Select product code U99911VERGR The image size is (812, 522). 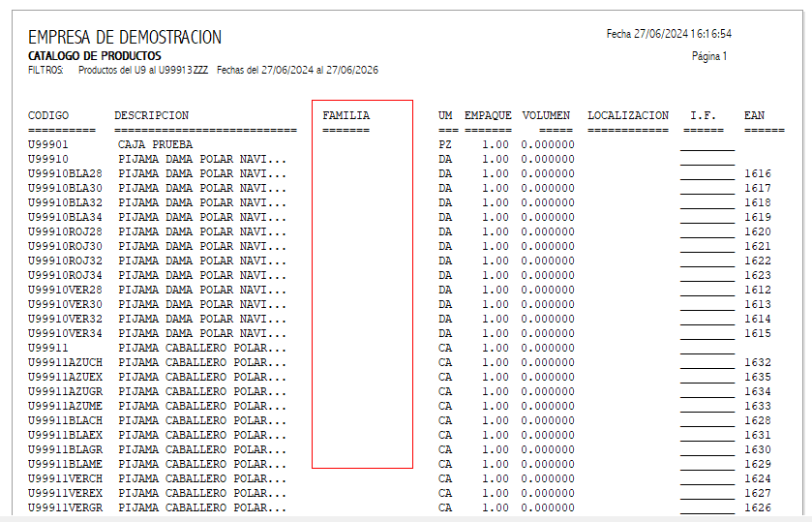coord(65,507)
